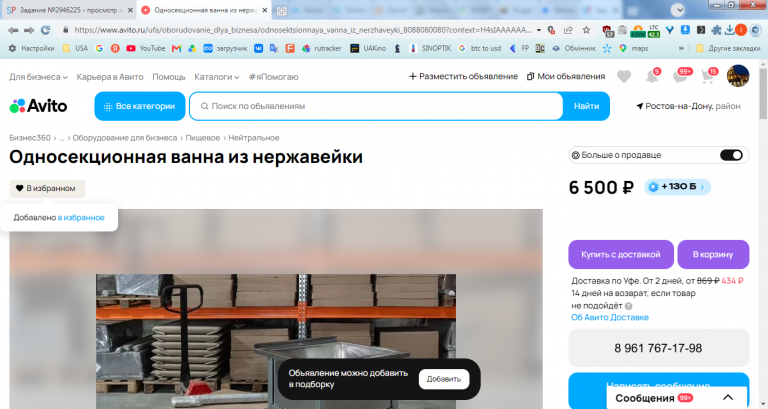Image resolution: width=768 pixels, height=409 pixels.
Task: Reload the page with the refresh icon
Action: (x=46, y=30)
